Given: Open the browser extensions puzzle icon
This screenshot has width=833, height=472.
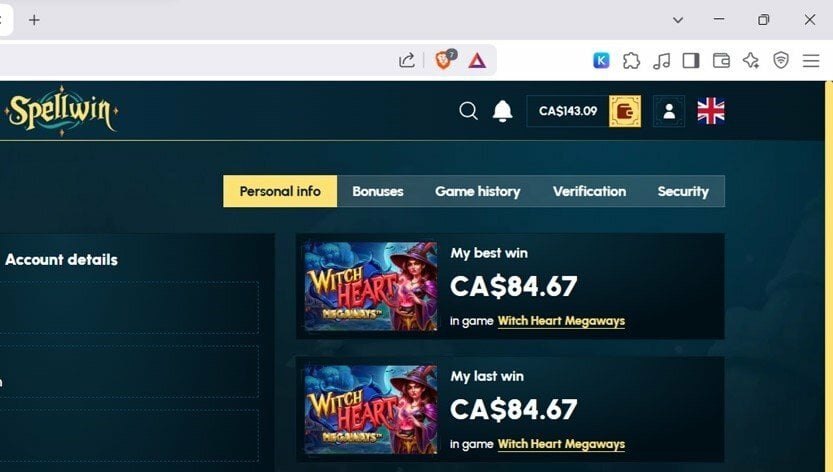Looking at the screenshot, I should click(631, 61).
